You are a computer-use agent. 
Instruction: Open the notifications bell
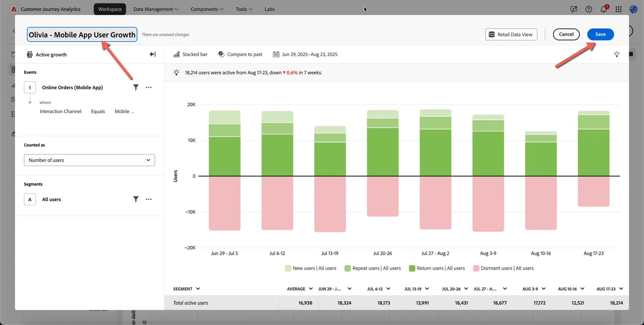pyautogui.click(x=604, y=9)
